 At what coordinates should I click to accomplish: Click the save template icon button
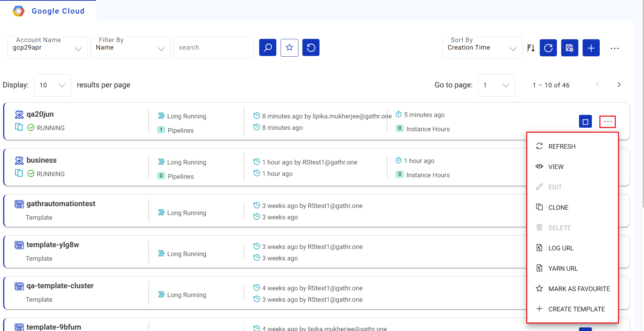click(569, 48)
